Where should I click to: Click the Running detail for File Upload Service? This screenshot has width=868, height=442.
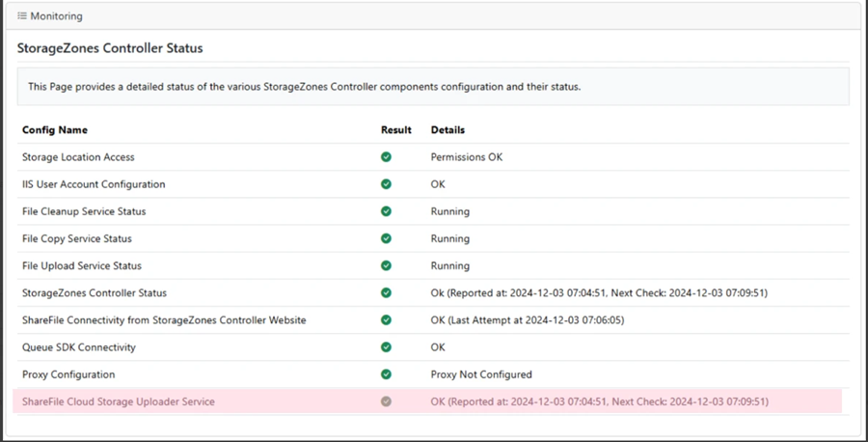(x=450, y=265)
